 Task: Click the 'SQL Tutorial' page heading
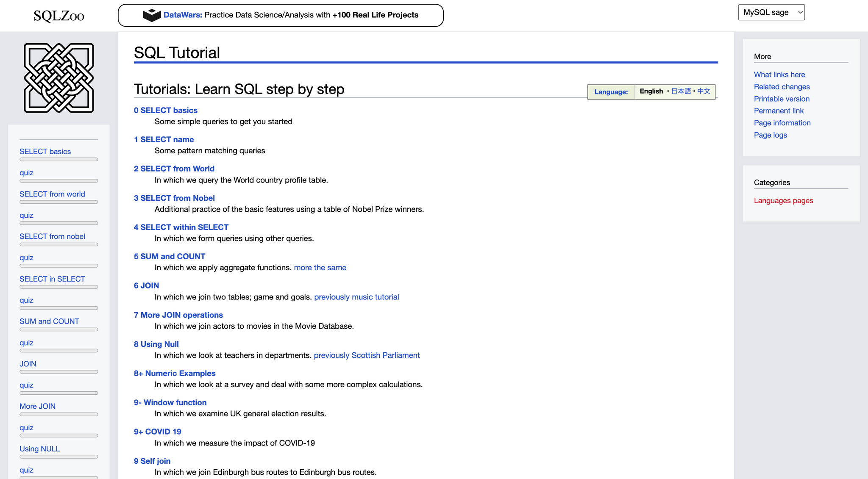(x=177, y=53)
